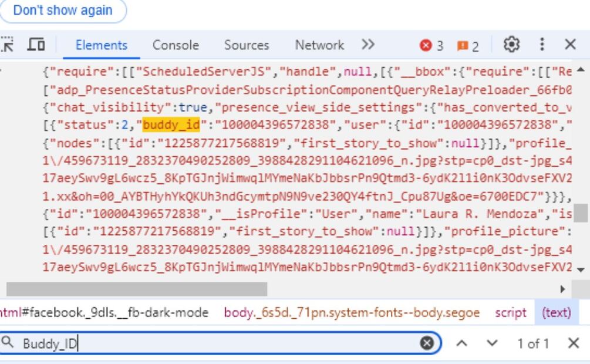Click the horizontal scrollbar thumb
Image resolution: width=590 pixels, height=364 pixels.
[x=136, y=289]
